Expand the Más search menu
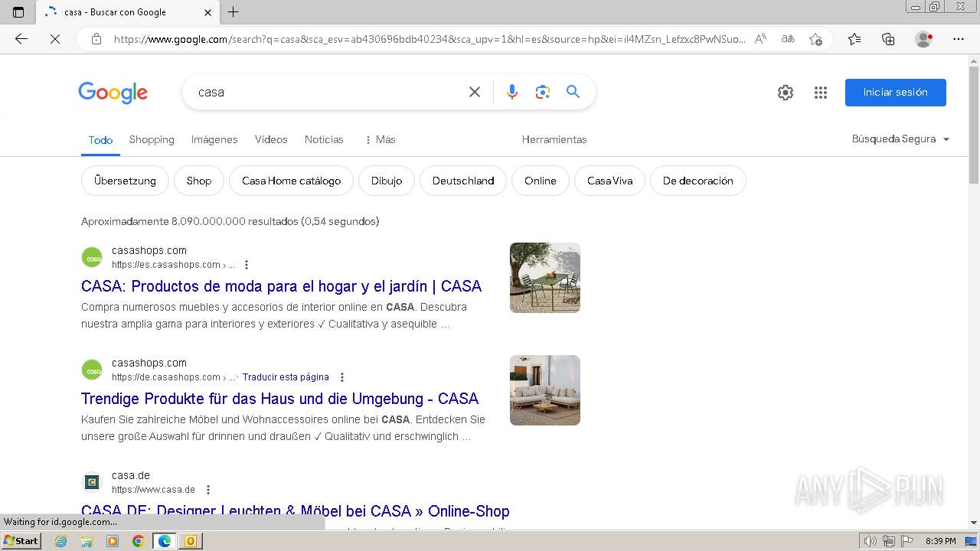This screenshot has height=551, width=980. 380,139
